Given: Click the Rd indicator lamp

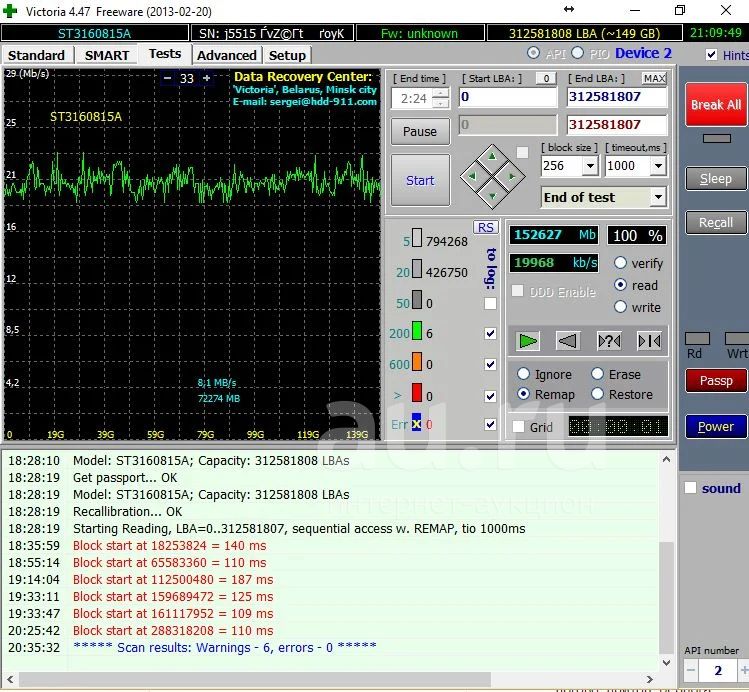Looking at the screenshot, I should (697, 339).
